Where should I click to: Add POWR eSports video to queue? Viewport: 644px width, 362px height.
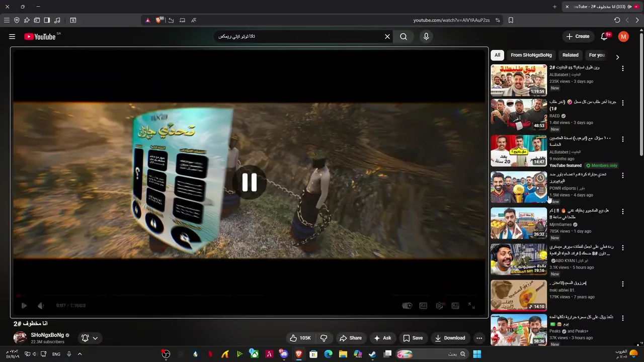(x=540, y=190)
